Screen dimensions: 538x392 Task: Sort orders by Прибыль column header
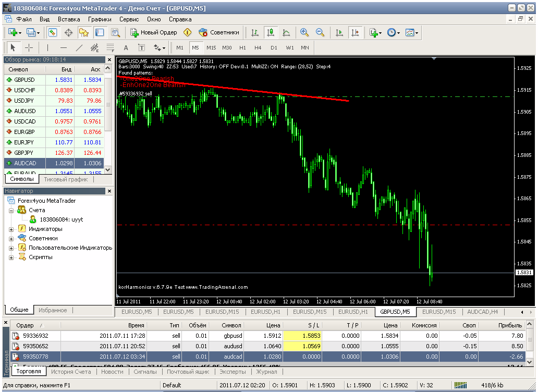(x=510, y=325)
